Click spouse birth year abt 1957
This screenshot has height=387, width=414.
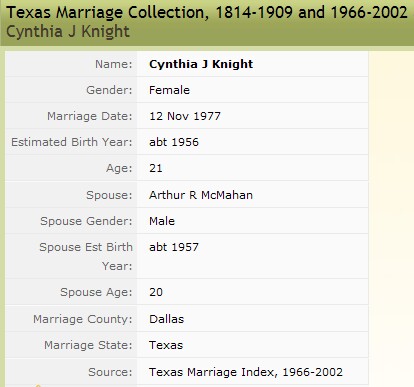click(174, 247)
